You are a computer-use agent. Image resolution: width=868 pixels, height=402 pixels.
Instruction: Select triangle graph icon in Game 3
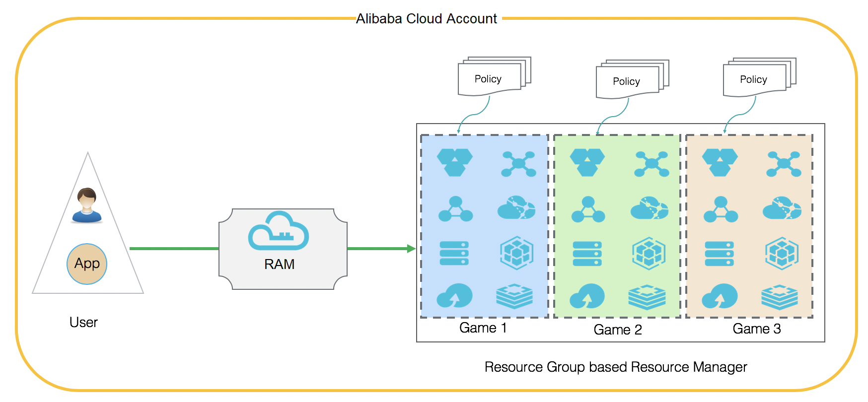(721, 209)
